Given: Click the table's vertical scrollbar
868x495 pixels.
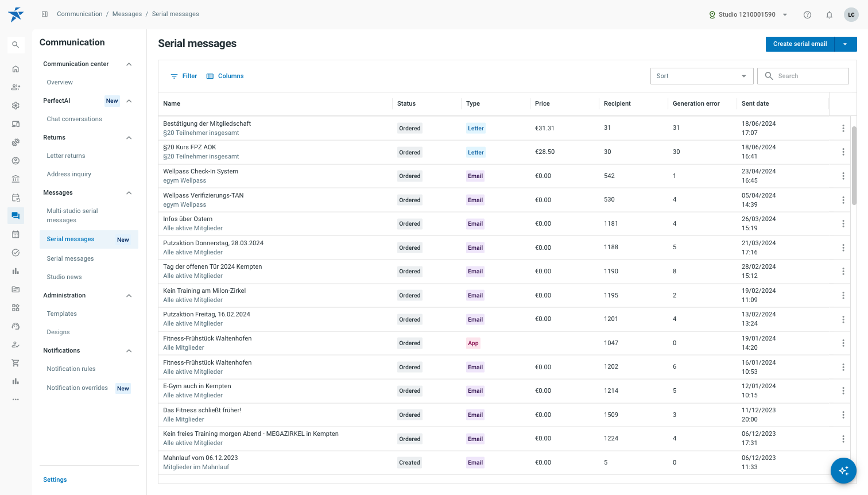Looking at the screenshot, I should 854,165.
